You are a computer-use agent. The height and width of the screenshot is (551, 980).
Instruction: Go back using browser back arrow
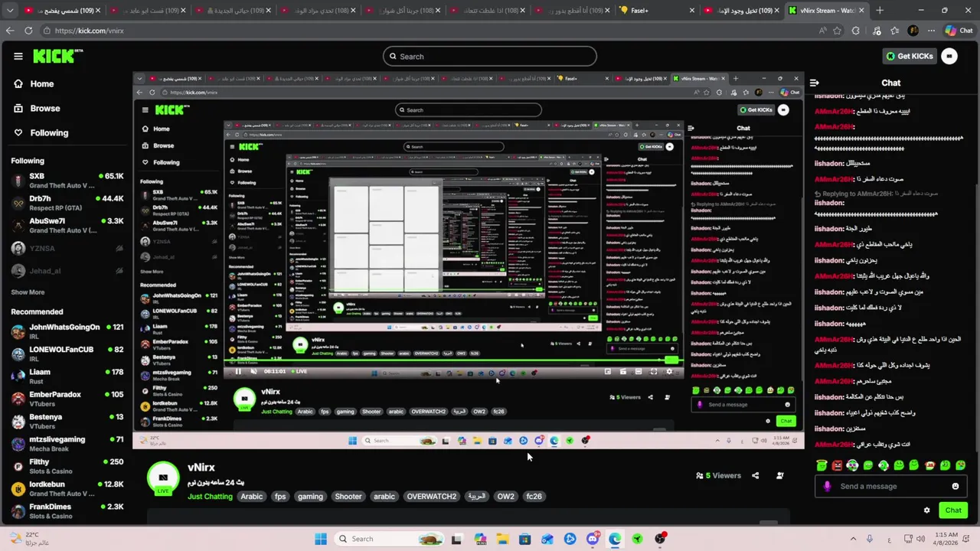coord(10,31)
